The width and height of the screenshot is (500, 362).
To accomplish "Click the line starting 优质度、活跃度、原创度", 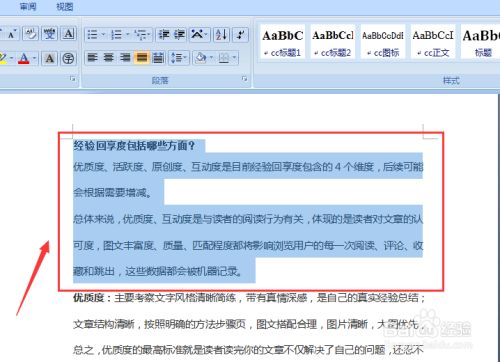I will point(248,166).
